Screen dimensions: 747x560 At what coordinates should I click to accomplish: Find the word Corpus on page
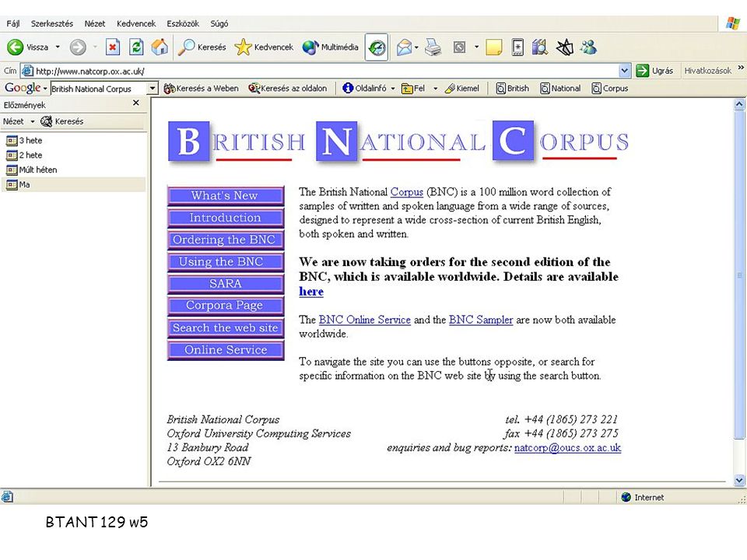tap(610, 88)
